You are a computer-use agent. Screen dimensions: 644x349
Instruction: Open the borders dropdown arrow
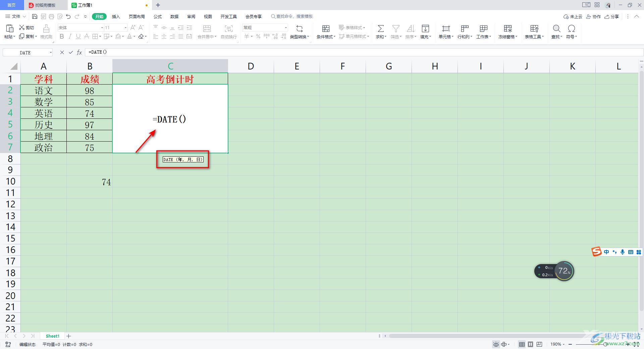100,36
